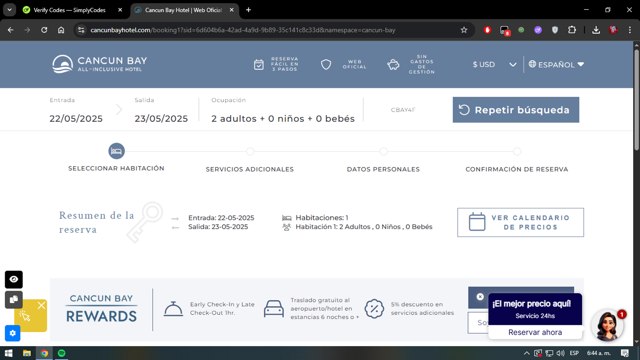
Task: Click the Repetir búsqueda button
Action: tap(516, 110)
